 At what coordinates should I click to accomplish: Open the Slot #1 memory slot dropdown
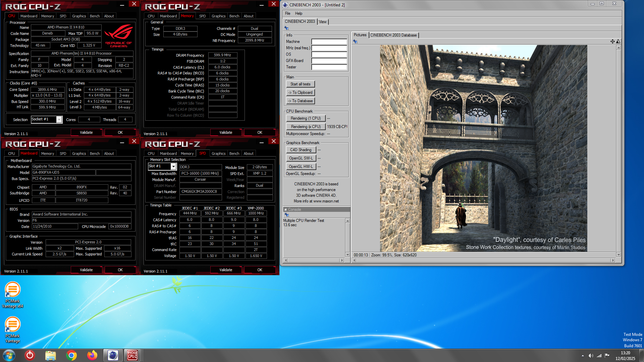pyautogui.click(x=173, y=167)
